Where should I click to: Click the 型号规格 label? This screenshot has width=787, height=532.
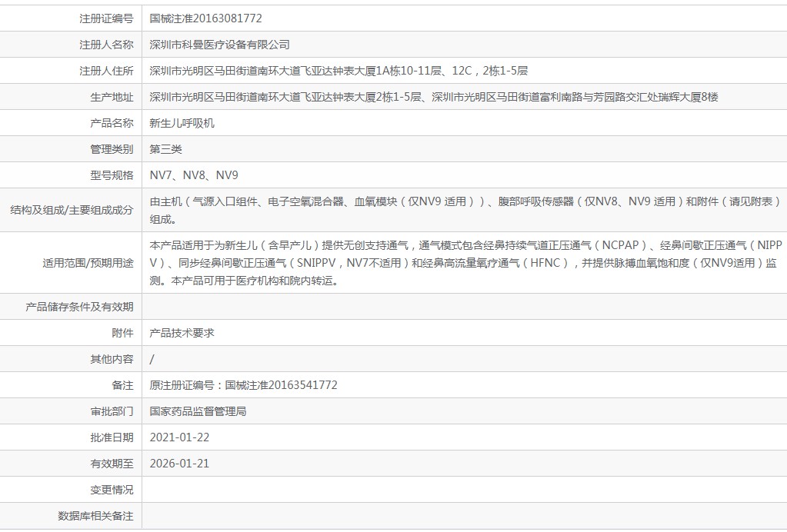(112, 175)
